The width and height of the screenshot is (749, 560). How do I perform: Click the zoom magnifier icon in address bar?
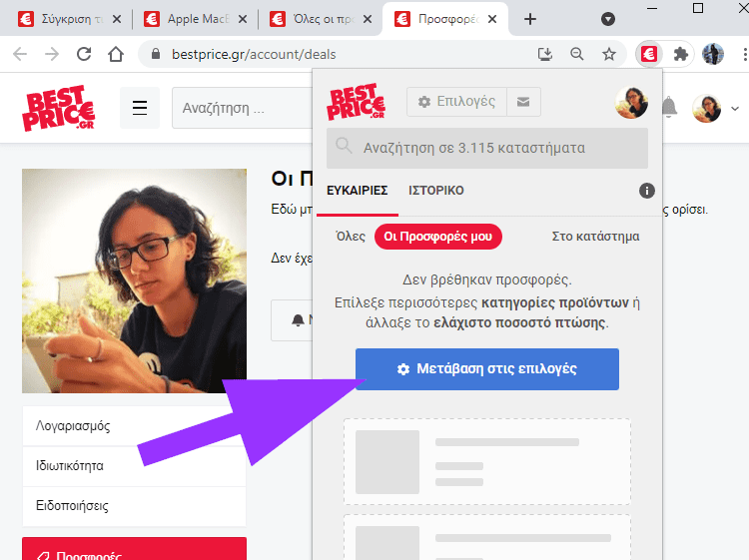click(x=577, y=54)
